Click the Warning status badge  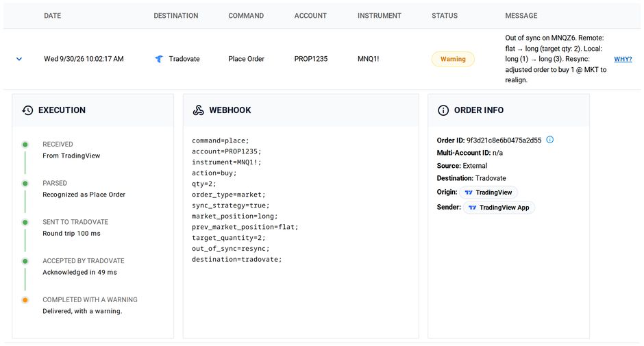453,59
